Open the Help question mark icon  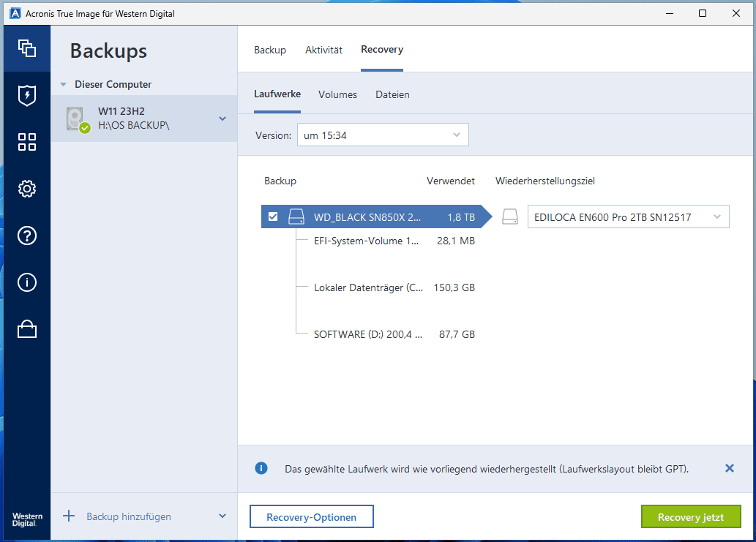click(x=27, y=236)
